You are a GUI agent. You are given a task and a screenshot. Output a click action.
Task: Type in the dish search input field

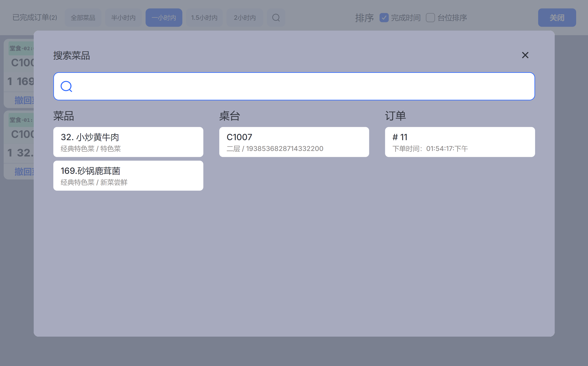(301, 87)
